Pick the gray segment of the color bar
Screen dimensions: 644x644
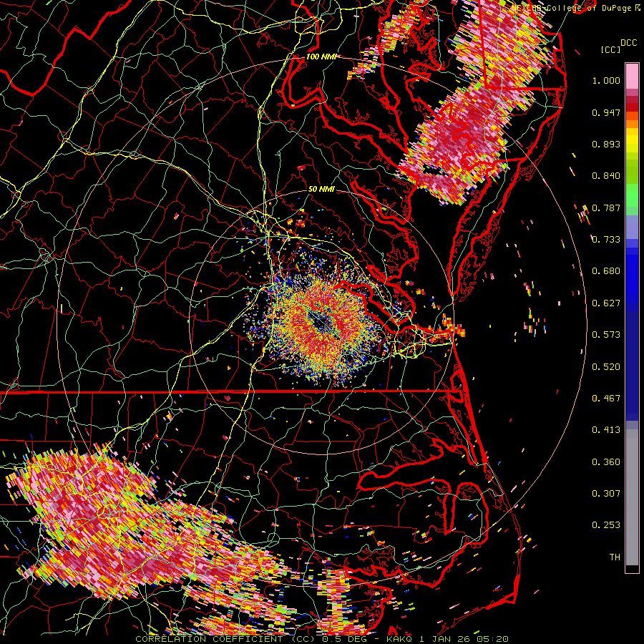click(x=632, y=497)
